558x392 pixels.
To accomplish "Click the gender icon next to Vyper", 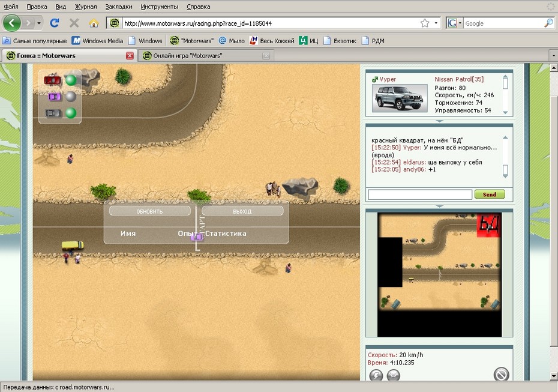I will pos(374,79).
